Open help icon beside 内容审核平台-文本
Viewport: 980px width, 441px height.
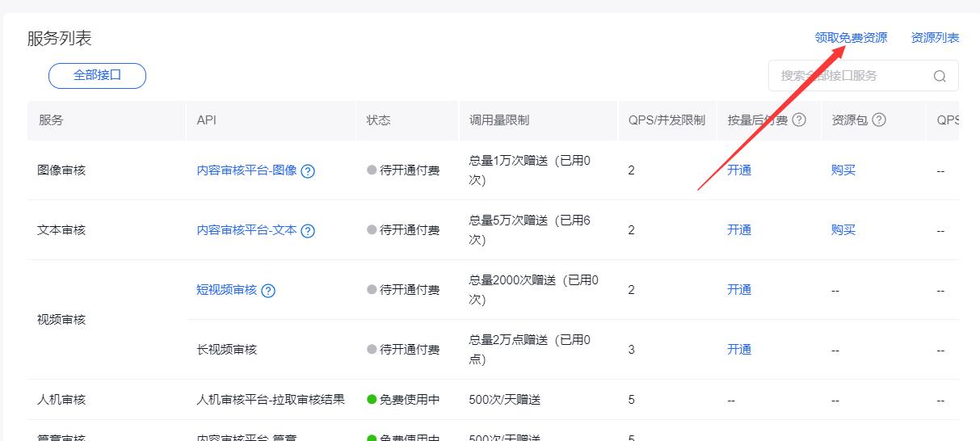click(308, 231)
